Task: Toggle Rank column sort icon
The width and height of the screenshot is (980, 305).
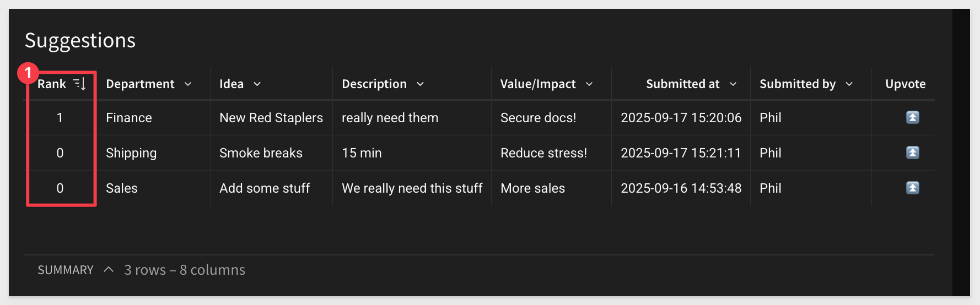Action: pyautogui.click(x=79, y=84)
